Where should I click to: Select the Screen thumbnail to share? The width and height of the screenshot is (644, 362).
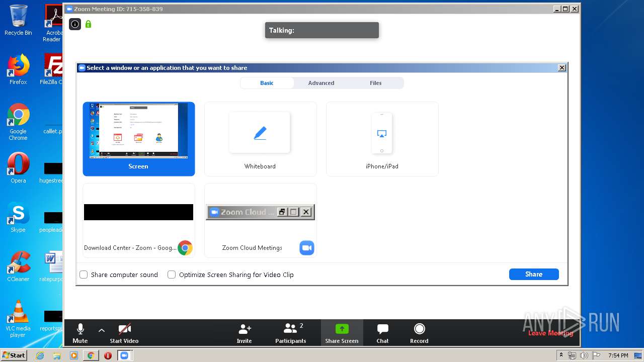pos(139,139)
